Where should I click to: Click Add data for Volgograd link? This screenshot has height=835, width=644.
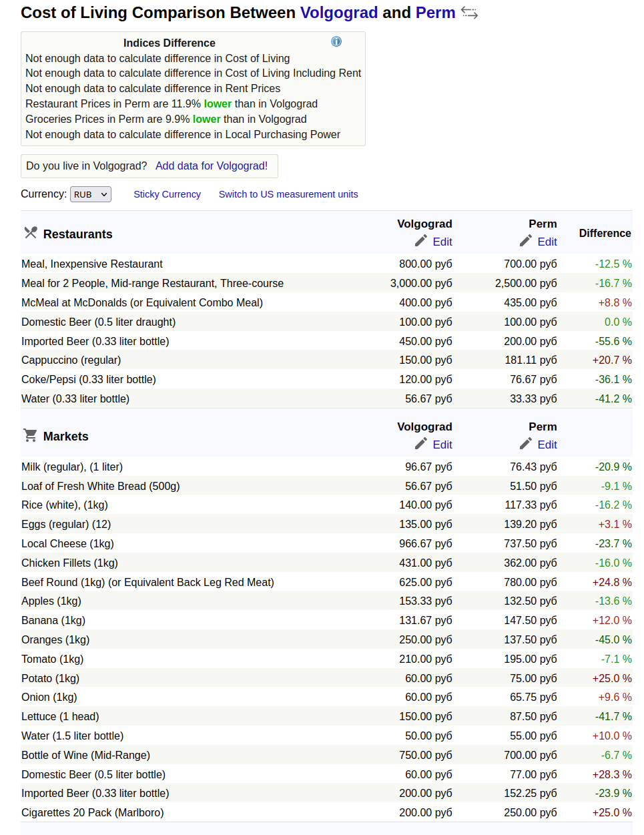pyautogui.click(x=211, y=166)
